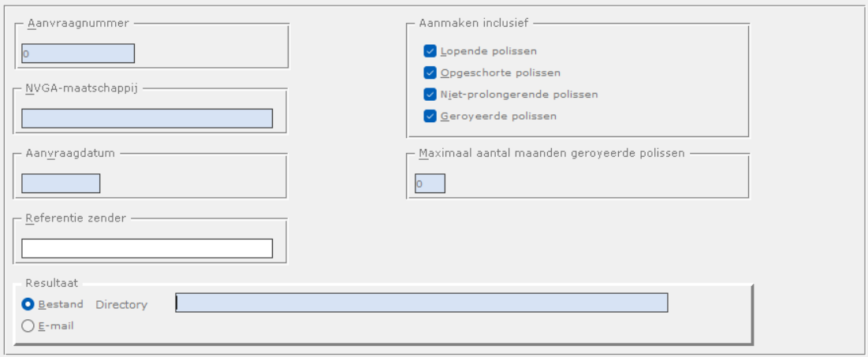Click the Directory path input box
This screenshot has width=868, height=357.
422,303
